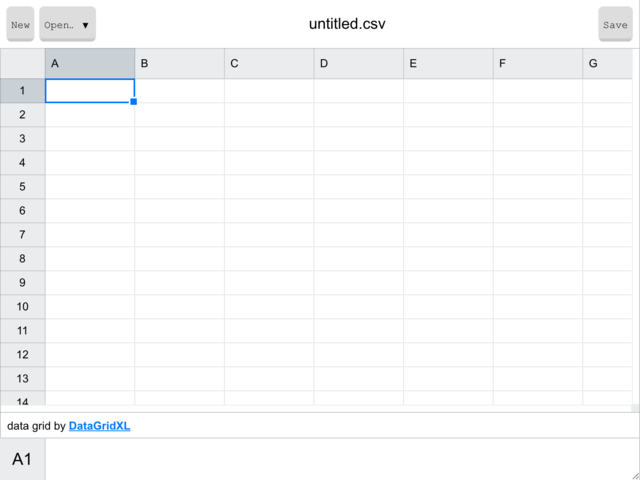Select row 7 header

pos(22,235)
